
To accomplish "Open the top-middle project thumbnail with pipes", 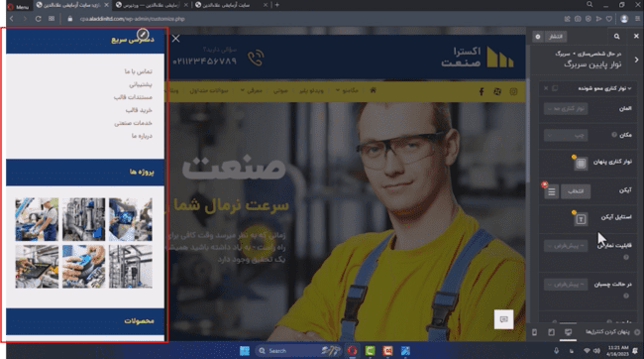I will click(x=84, y=219).
